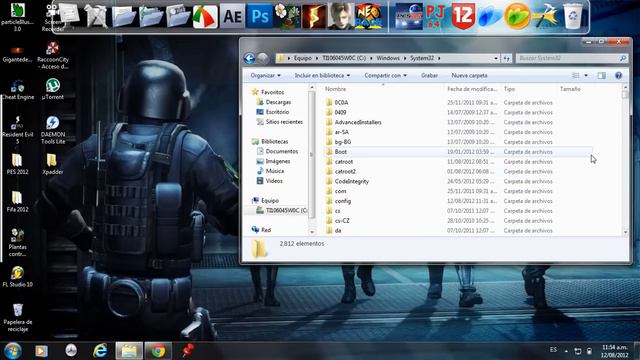Open Explorer help question mark icon
The image size is (640, 360).
pos(619,76)
